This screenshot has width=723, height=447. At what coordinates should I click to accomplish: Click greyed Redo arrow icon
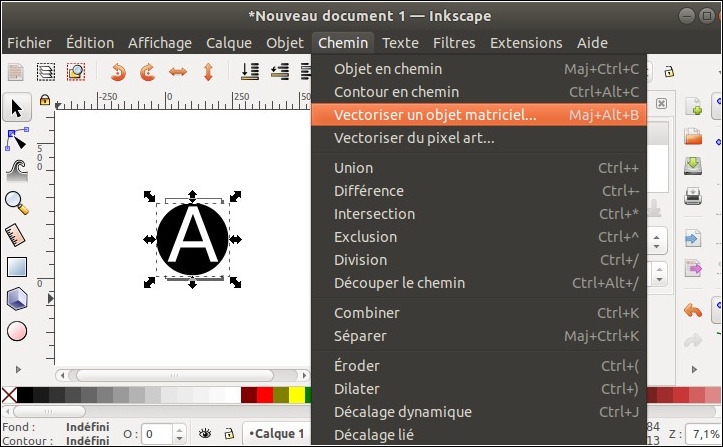(x=693, y=340)
